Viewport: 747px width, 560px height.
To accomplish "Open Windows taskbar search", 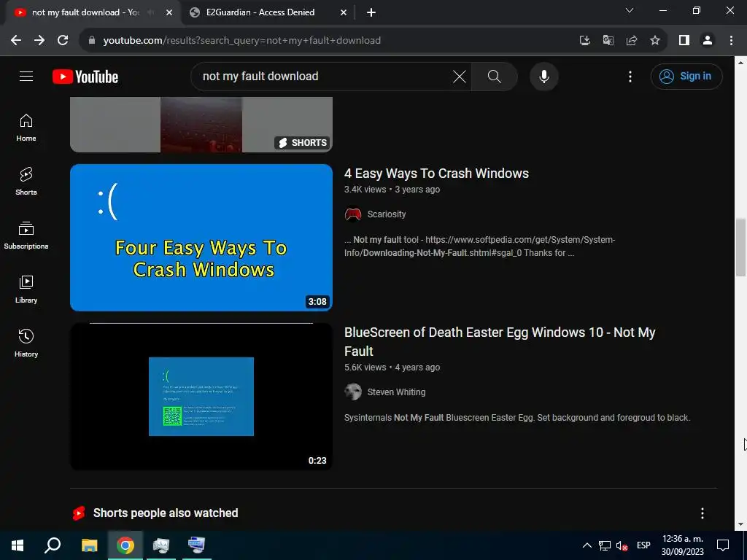I will pyautogui.click(x=53, y=545).
